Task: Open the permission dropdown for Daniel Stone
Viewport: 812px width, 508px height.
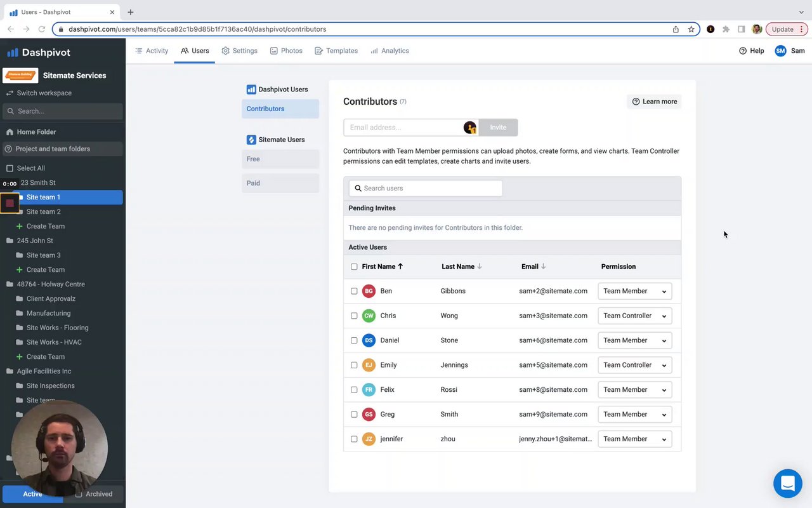Action: pyautogui.click(x=634, y=340)
